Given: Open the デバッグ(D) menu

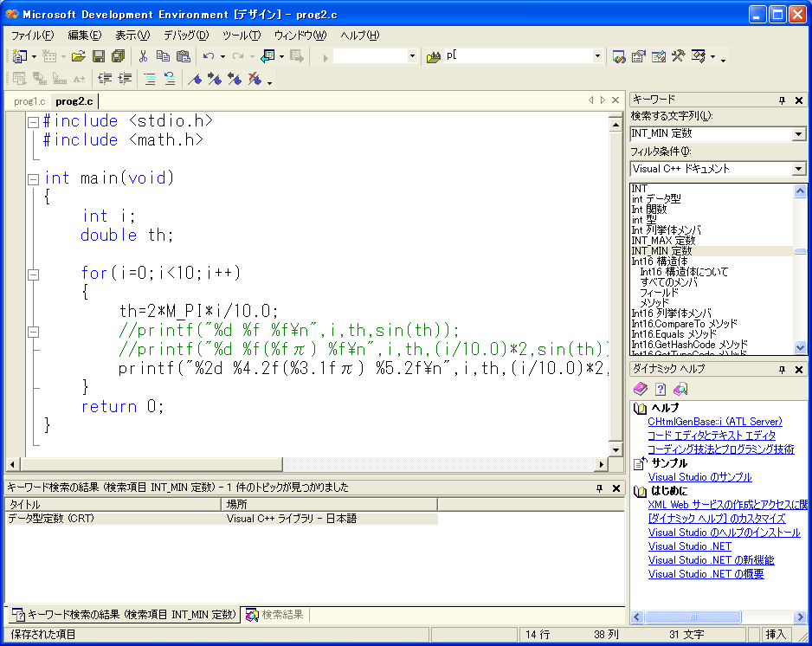Looking at the screenshot, I should (x=186, y=36).
